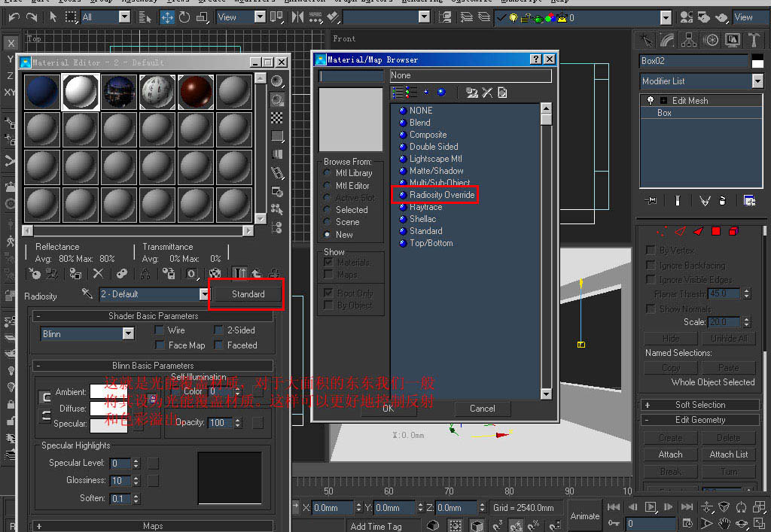
Task: Select Radiosity Override in material list
Action: tap(441, 195)
